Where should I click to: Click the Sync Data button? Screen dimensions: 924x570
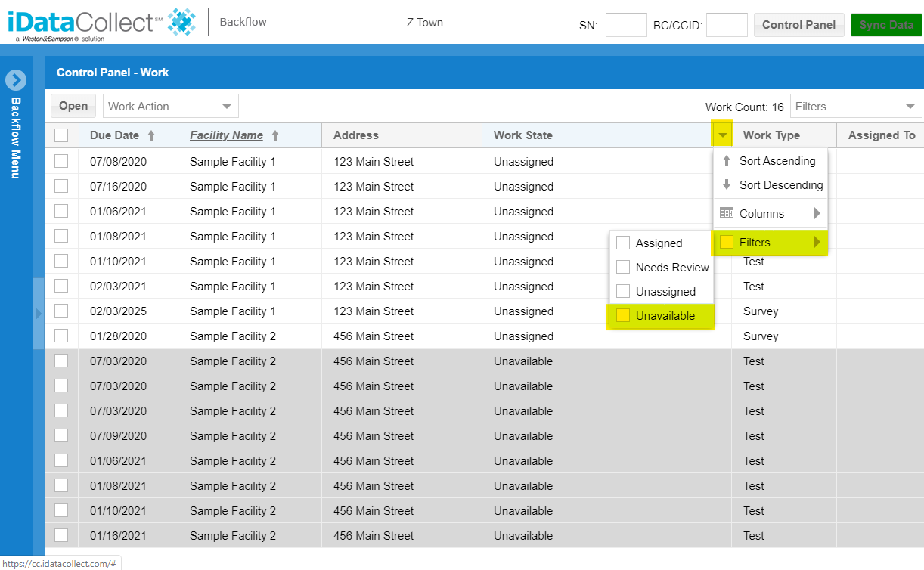[x=886, y=25]
